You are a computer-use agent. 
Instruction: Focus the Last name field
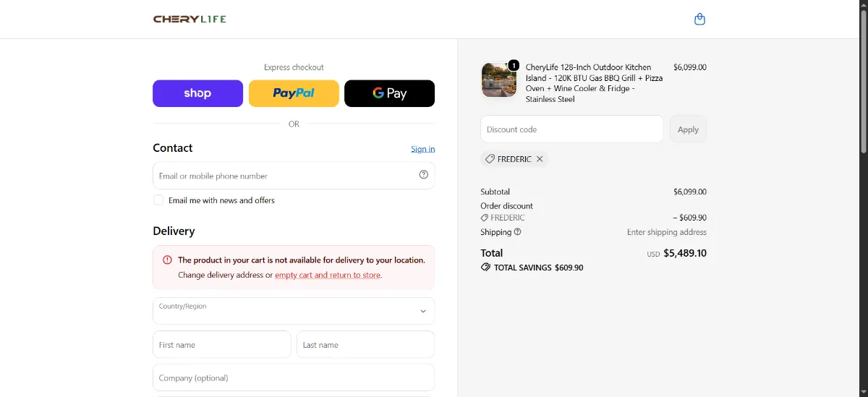(365, 345)
